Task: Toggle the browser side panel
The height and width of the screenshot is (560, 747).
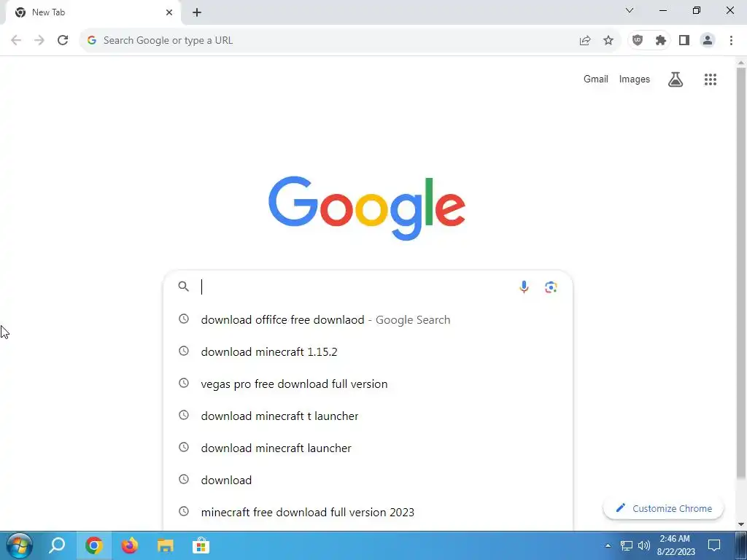Action: [684, 41]
